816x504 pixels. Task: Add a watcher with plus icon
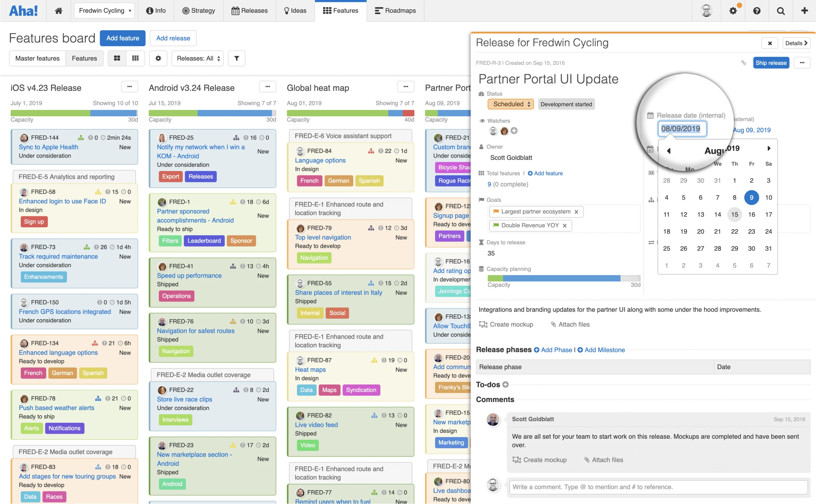(514, 131)
